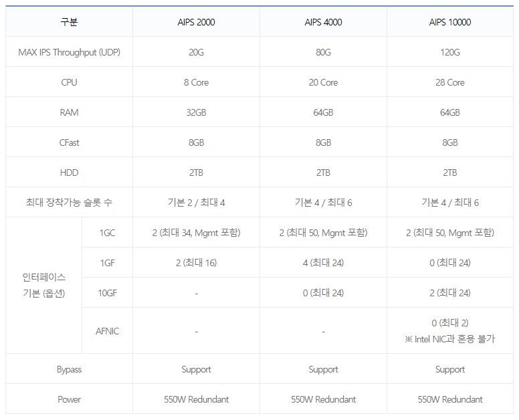Select the AFNIC dash cell for AIPS 4000

[x=323, y=331]
